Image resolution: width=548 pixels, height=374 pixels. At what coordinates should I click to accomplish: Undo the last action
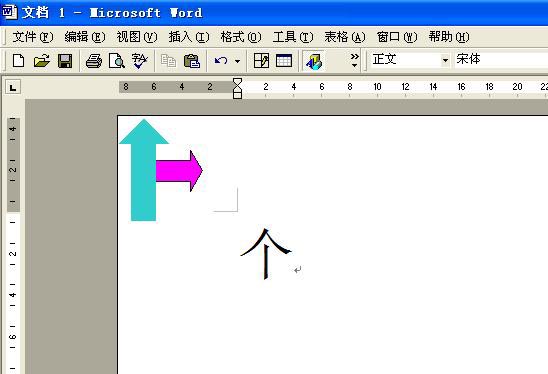point(221,61)
